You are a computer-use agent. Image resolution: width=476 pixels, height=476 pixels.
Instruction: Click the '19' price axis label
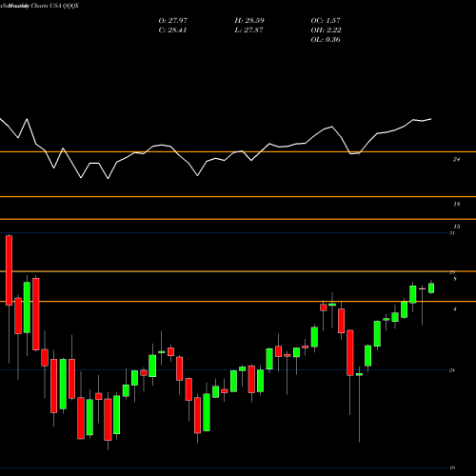point(452,468)
